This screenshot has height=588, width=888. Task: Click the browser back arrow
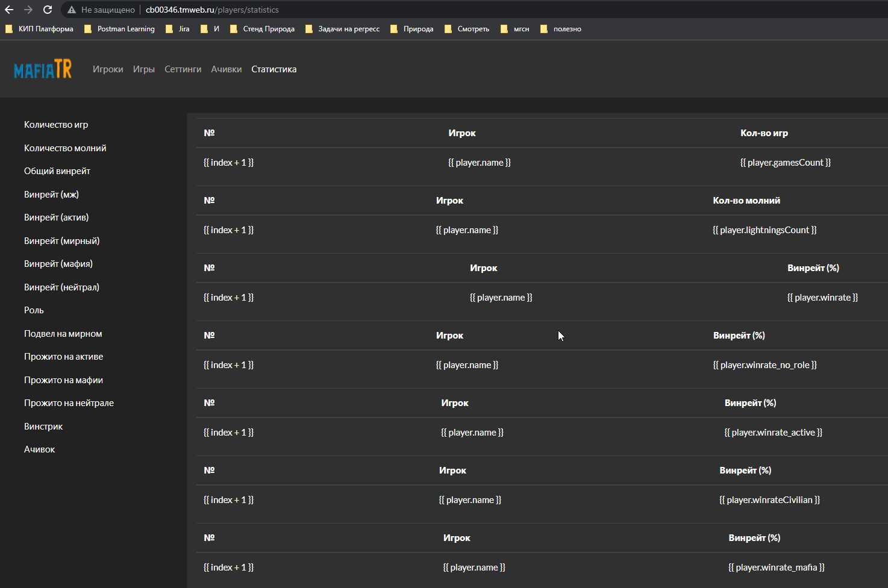9,10
